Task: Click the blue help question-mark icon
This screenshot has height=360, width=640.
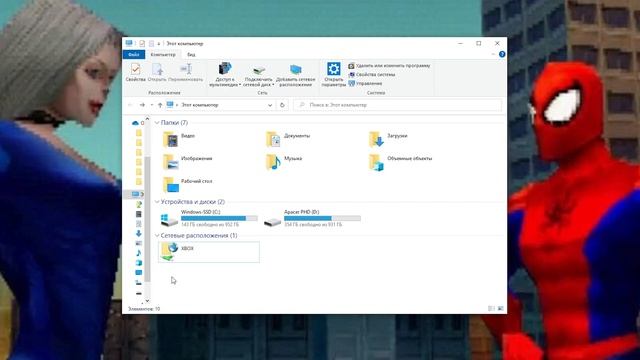Action: [x=502, y=54]
